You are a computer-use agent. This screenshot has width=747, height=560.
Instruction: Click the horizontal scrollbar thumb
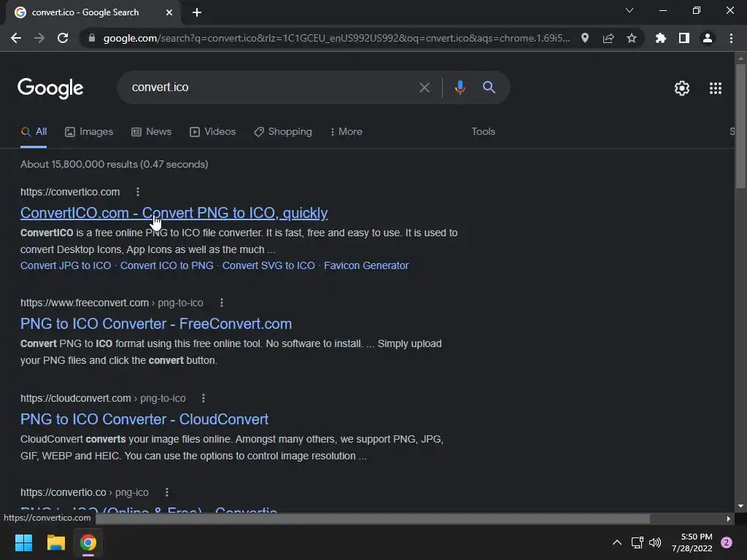pyautogui.click(x=373, y=519)
